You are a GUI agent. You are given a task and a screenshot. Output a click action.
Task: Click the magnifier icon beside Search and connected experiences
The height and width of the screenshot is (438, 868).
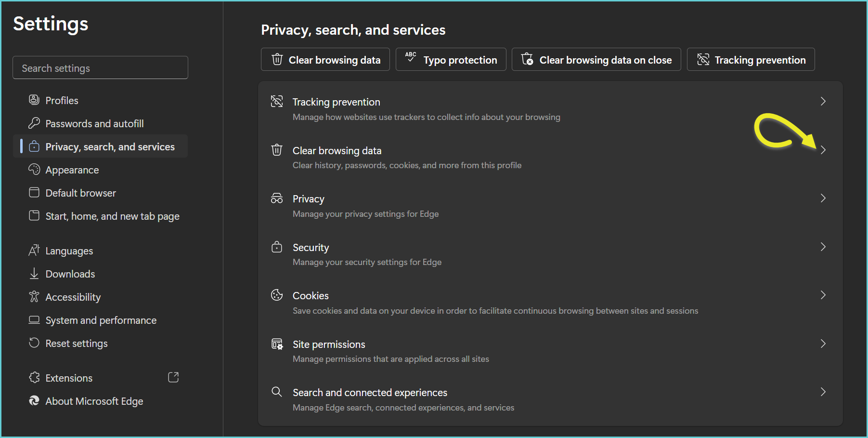[x=277, y=392]
